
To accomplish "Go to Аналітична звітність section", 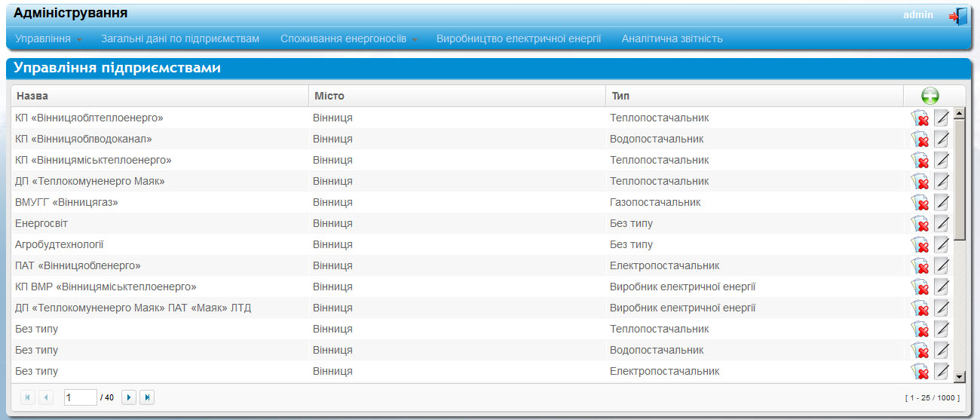I will tap(672, 38).
